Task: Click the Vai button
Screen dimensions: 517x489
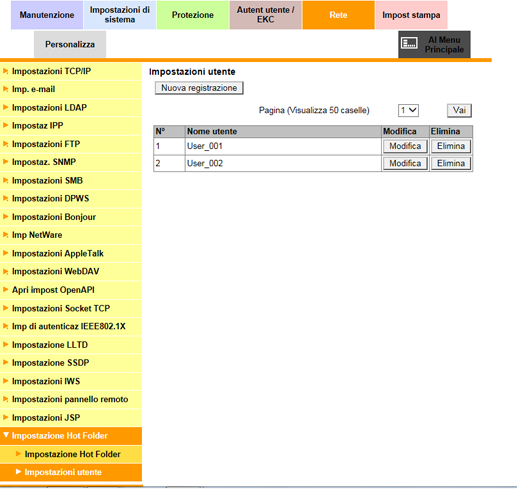Action: tap(459, 110)
